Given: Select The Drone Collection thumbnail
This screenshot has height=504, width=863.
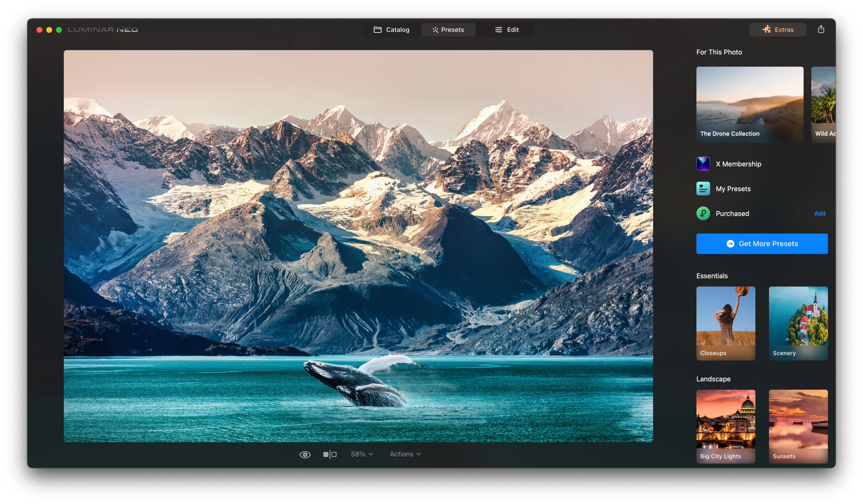Looking at the screenshot, I should (750, 104).
